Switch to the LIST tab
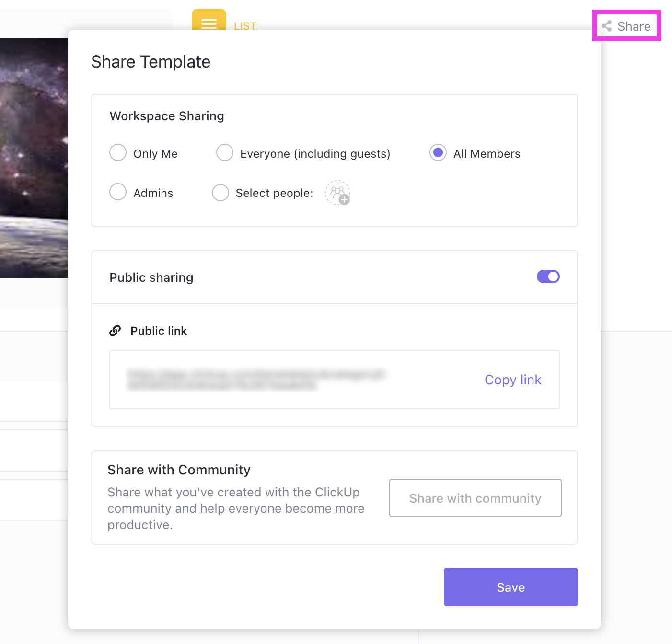The image size is (672, 644). [244, 26]
